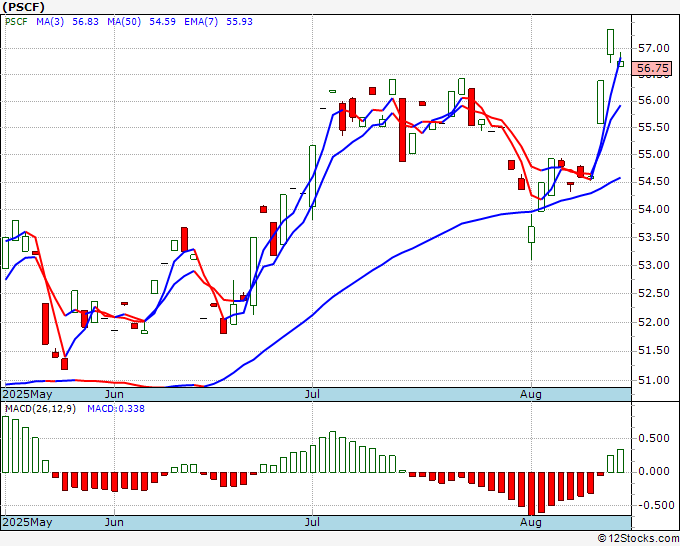The height and width of the screenshot is (546, 680).
Task: Click the last green MACD histogram bar
Action: [620, 461]
